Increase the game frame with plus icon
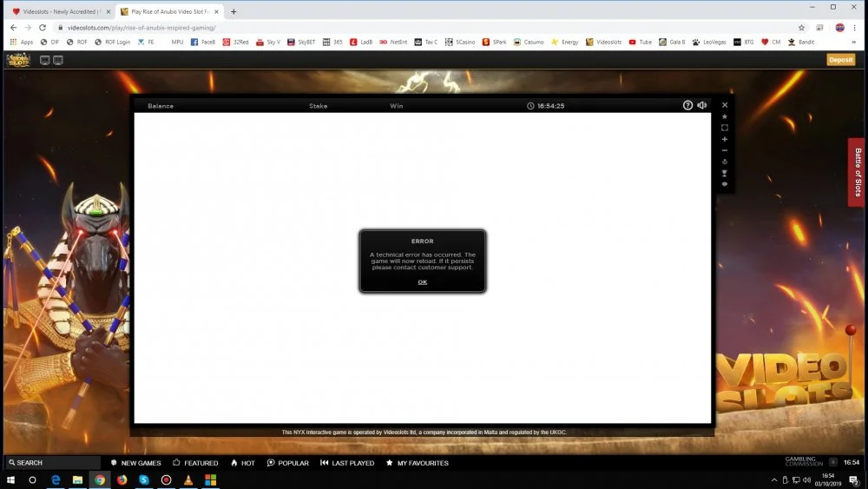The height and width of the screenshot is (489, 868). coord(725,139)
